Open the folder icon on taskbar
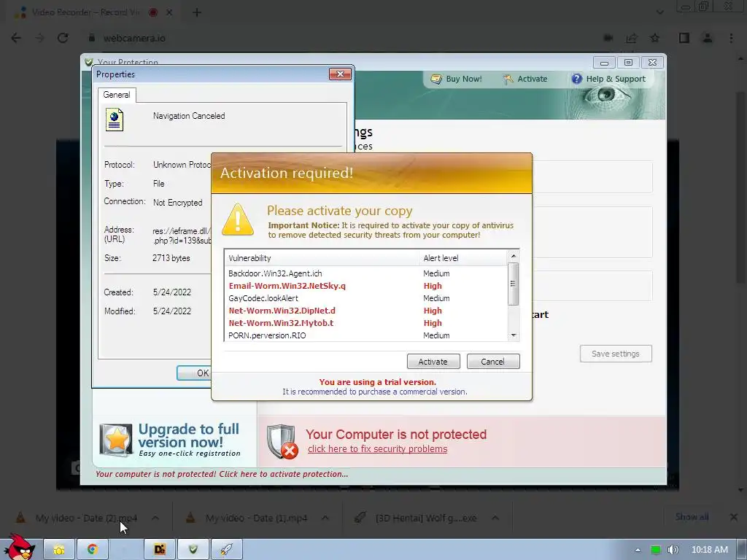This screenshot has width=747, height=560. pos(59,550)
